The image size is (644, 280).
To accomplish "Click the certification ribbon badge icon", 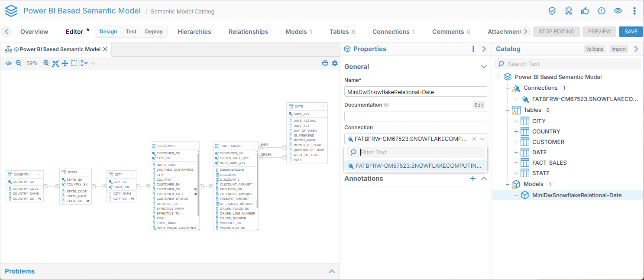I will [x=569, y=11].
